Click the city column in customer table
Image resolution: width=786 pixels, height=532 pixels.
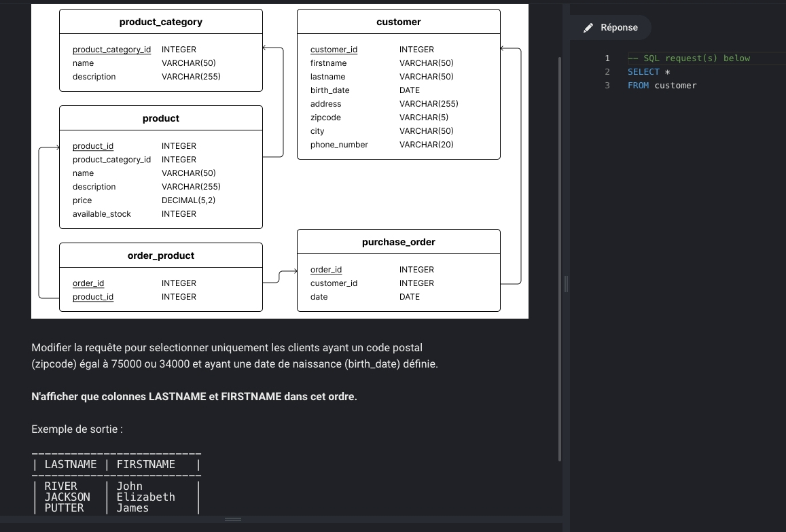tap(317, 131)
